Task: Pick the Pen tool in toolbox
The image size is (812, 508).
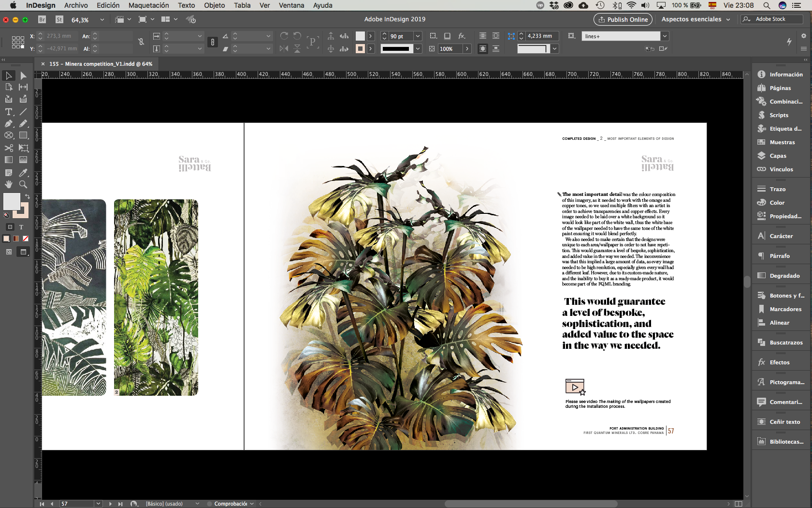Action: (x=9, y=124)
